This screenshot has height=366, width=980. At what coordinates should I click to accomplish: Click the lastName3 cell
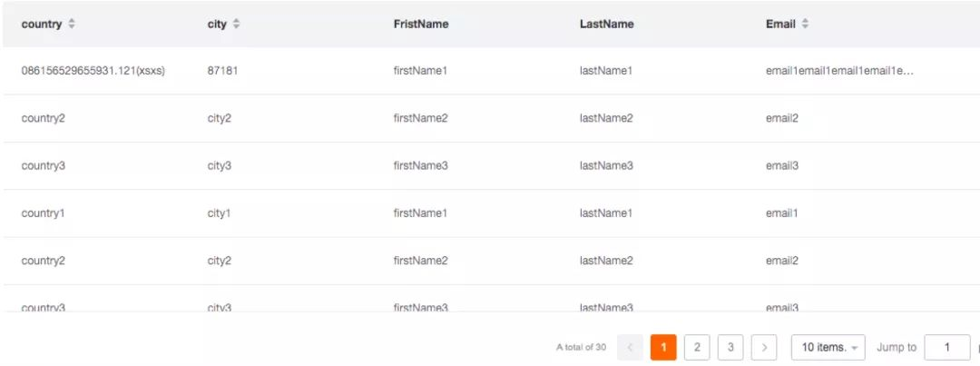click(x=606, y=166)
